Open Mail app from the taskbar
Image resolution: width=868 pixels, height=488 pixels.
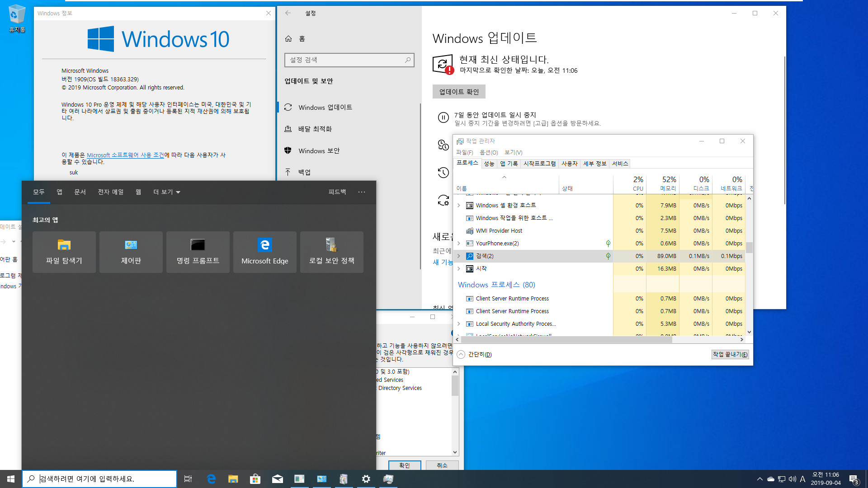(278, 479)
